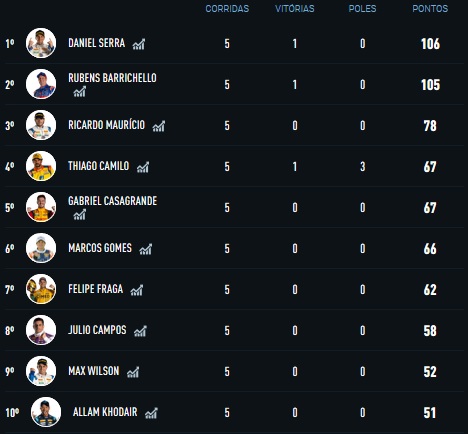
Task: Open Ricardo Maurício's statistics chart icon
Action: pyautogui.click(x=159, y=126)
